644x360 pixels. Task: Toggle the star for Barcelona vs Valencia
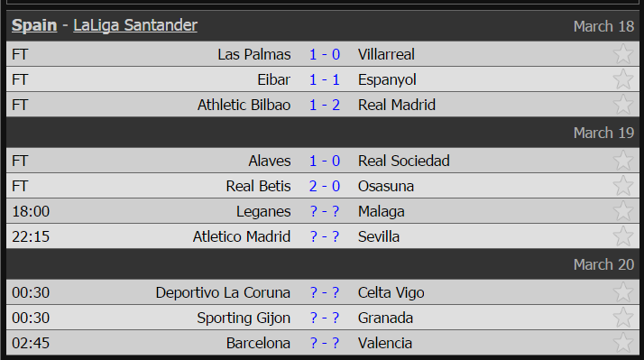(622, 343)
